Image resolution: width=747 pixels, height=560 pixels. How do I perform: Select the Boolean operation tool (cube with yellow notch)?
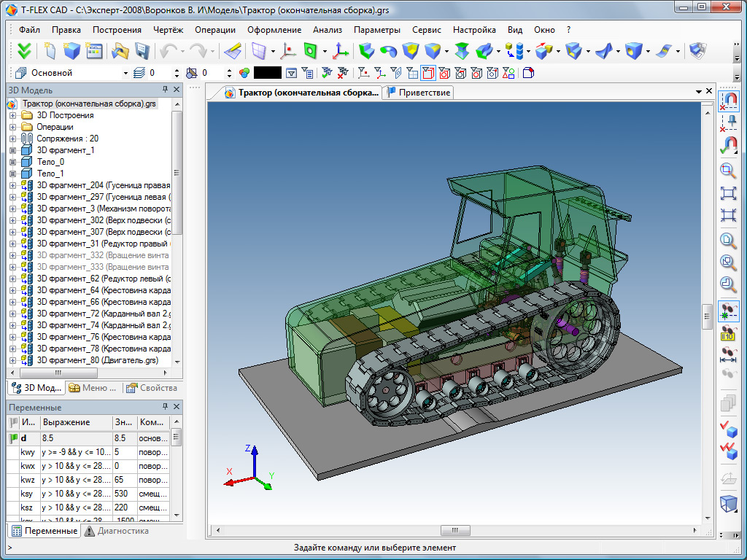tap(410, 50)
